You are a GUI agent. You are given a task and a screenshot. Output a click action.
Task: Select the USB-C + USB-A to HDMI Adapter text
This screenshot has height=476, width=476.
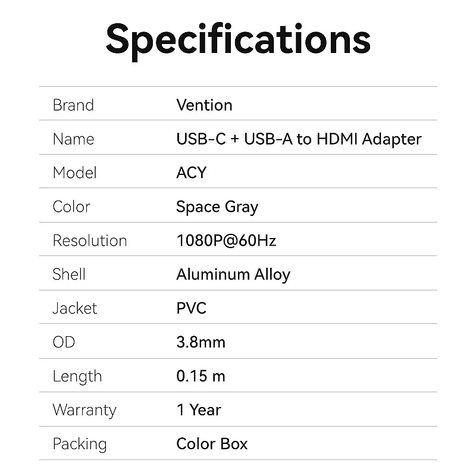[x=299, y=139]
